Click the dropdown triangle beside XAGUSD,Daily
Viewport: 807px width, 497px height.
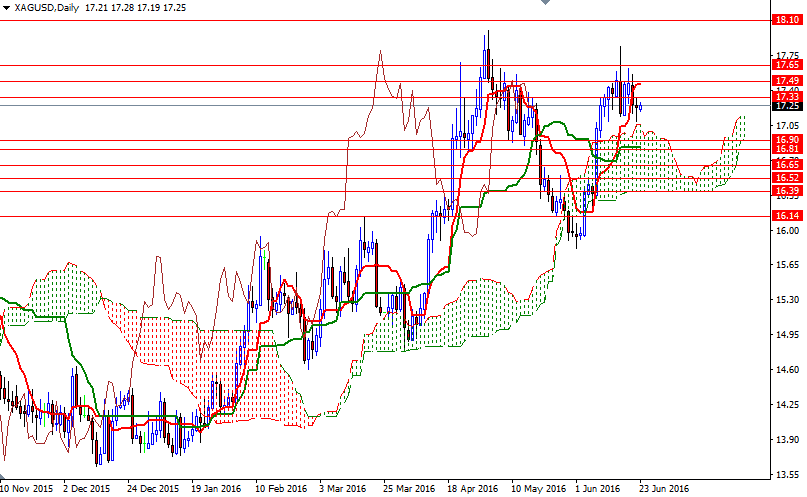click(x=6, y=7)
